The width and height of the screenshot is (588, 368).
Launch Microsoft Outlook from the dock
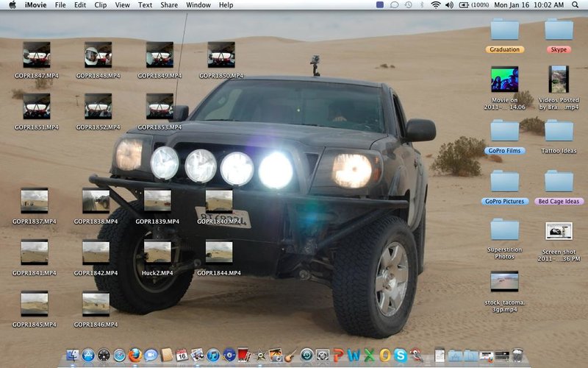pyautogui.click(x=385, y=355)
